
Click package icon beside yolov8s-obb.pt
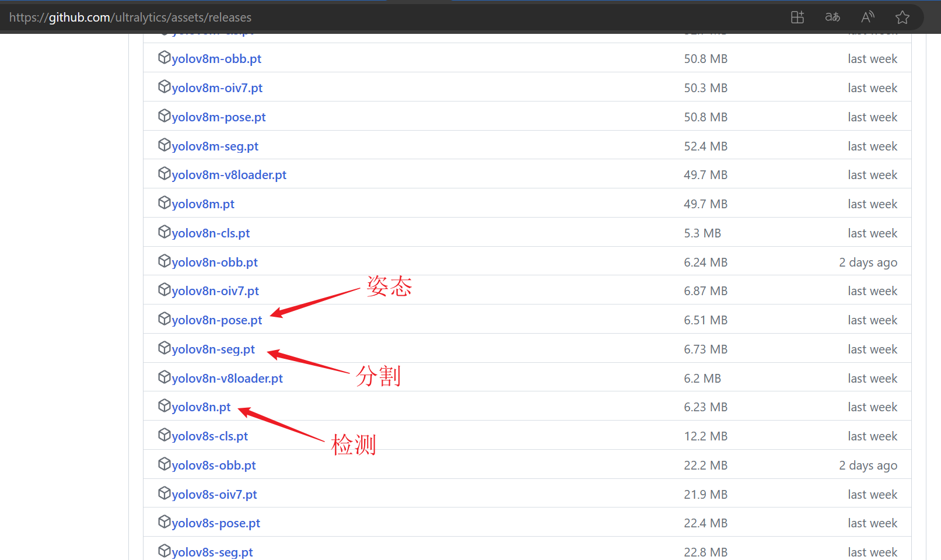coord(164,464)
